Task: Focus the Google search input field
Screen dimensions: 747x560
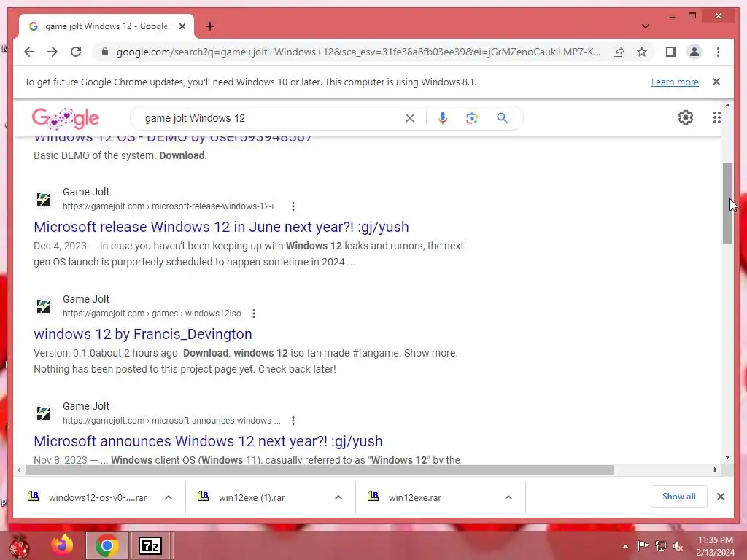Action: 271,118
